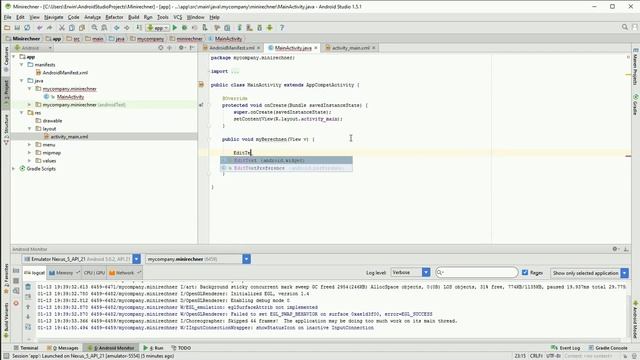The height and width of the screenshot is (360, 640).
Task: Click the Save All toolbar icon
Action: (17, 28)
